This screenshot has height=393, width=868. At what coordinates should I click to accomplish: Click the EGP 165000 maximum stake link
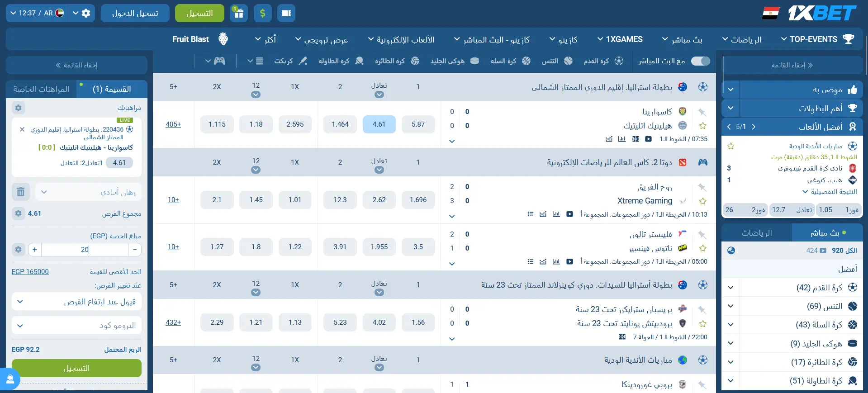click(x=30, y=272)
